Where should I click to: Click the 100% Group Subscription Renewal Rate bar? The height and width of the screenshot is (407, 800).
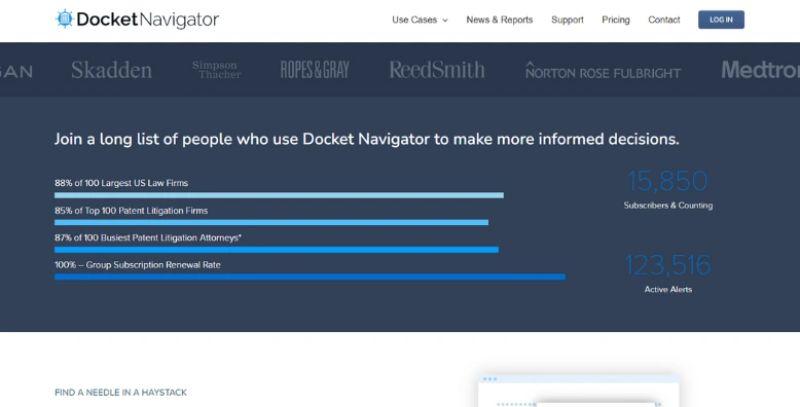[310, 277]
